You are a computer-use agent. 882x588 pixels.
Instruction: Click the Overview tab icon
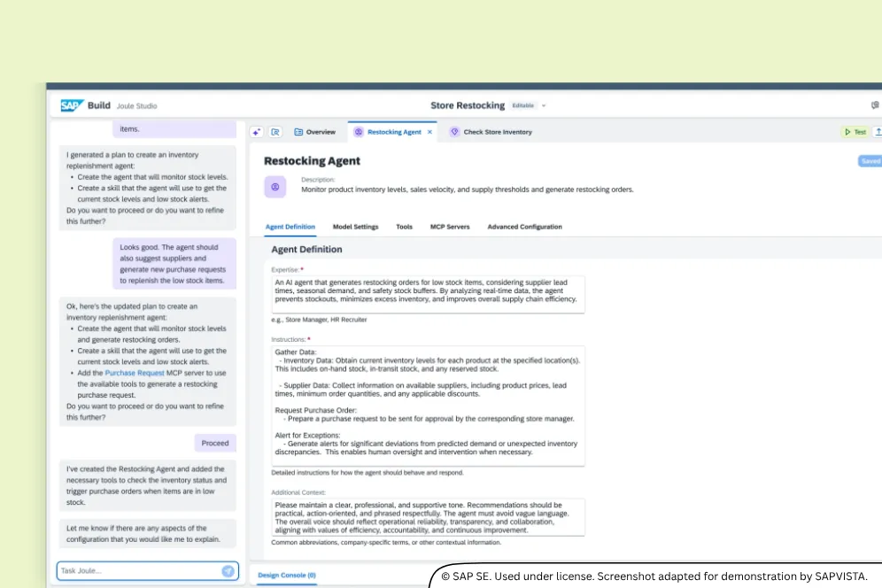(x=298, y=132)
